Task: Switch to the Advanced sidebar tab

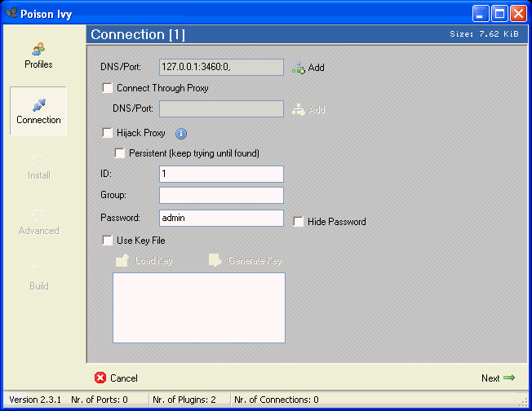Action: (38, 216)
